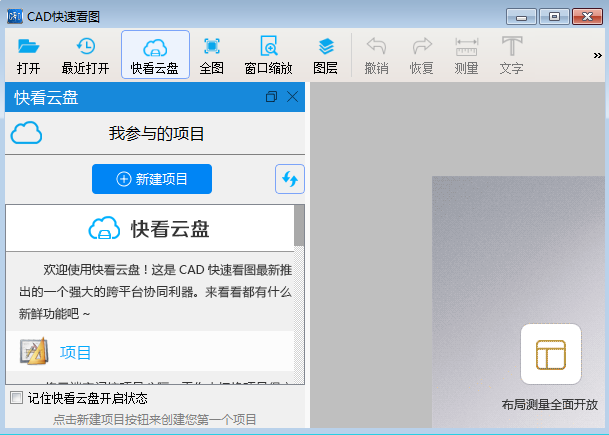Viewport: 609px width, 435px height.
Task: Click the 项目 drafting icon
Action: 34,351
